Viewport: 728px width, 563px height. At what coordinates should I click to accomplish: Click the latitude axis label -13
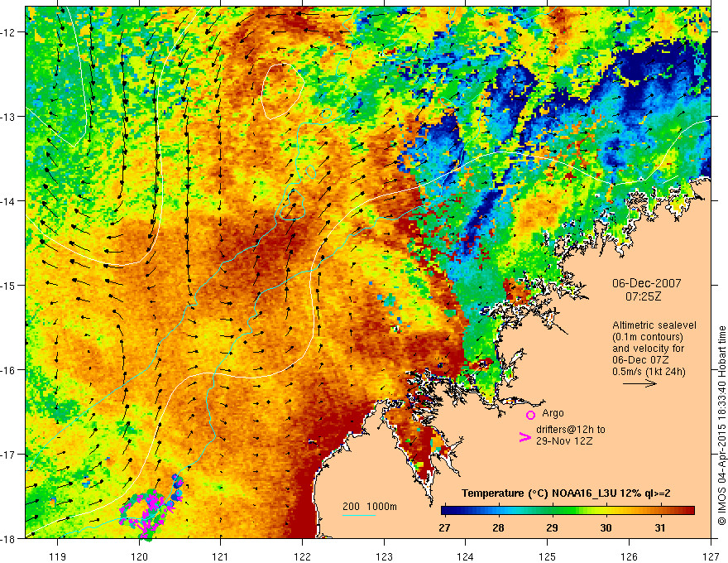pos(9,117)
